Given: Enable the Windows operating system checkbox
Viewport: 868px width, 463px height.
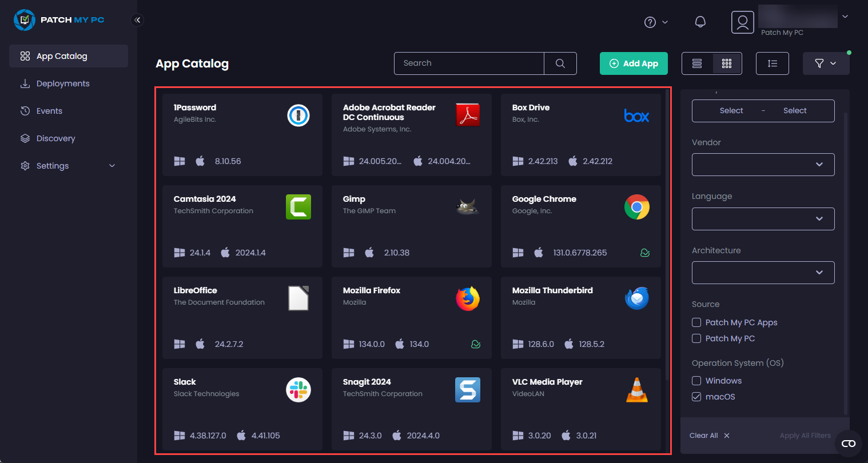Looking at the screenshot, I should coord(696,380).
